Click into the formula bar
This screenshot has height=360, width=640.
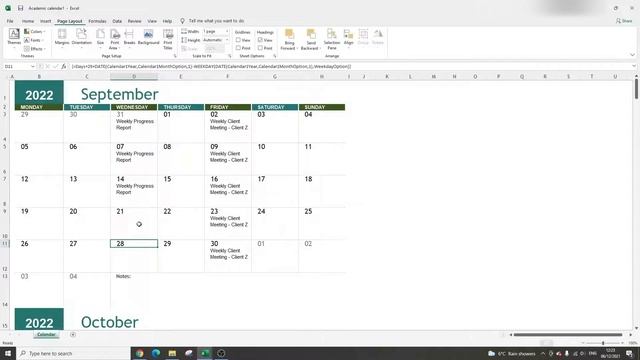[350, 66]
